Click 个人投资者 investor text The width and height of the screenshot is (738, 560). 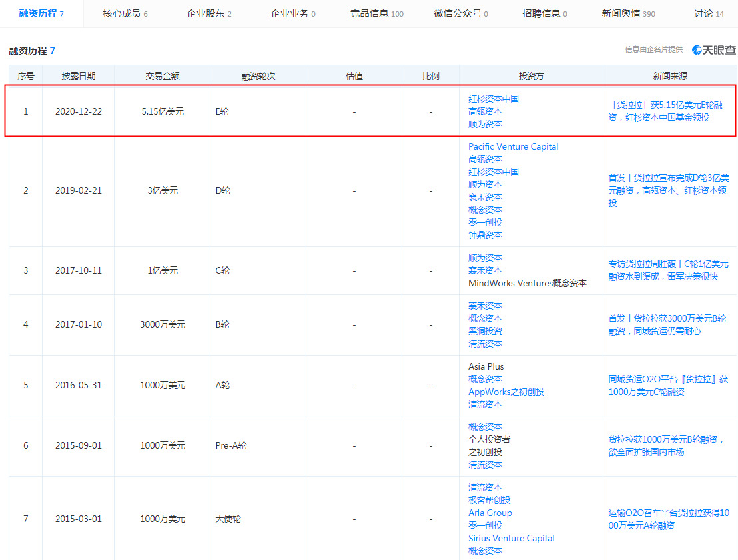(x=489, y=439)
